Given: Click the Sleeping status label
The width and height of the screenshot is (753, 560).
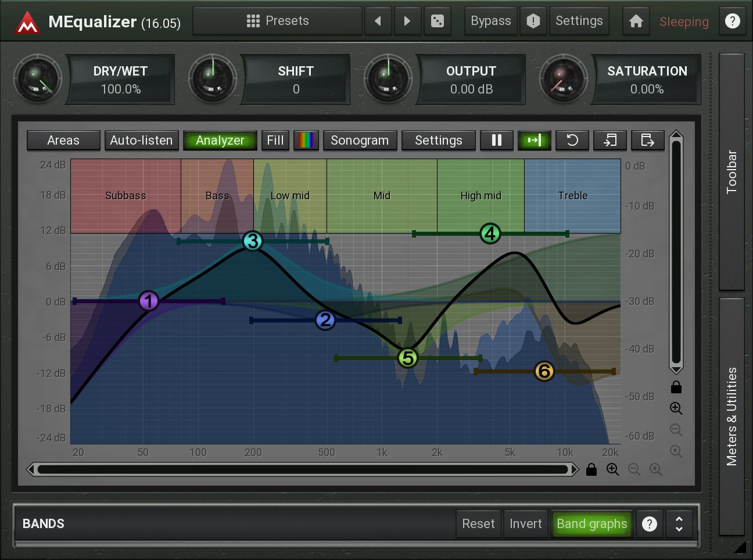Looking at the screenshot, I should pyautogui.click(x=684, y=21).
